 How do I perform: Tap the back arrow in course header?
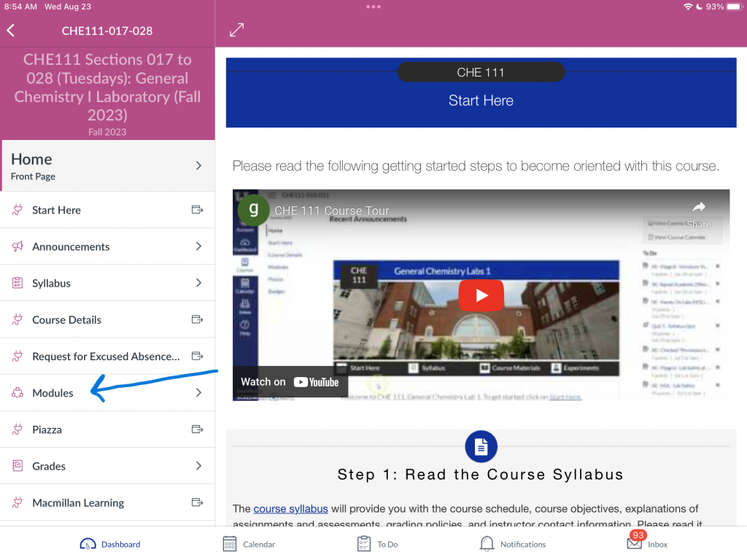(11, 31)
